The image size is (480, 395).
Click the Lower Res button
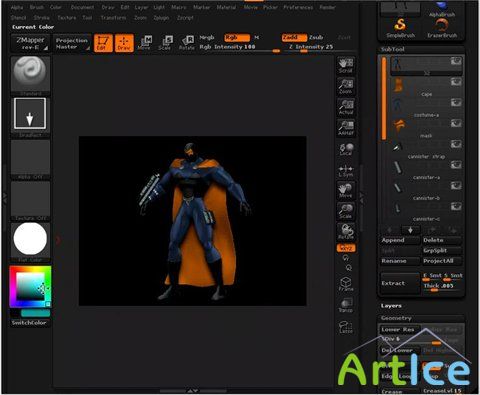point(400,330)
